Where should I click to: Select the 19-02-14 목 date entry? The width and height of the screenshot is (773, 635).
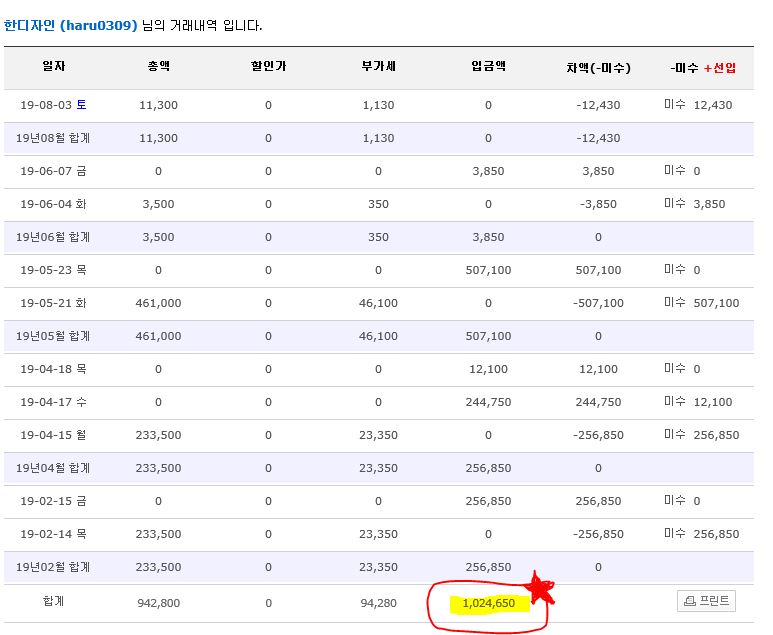[54, 534]
